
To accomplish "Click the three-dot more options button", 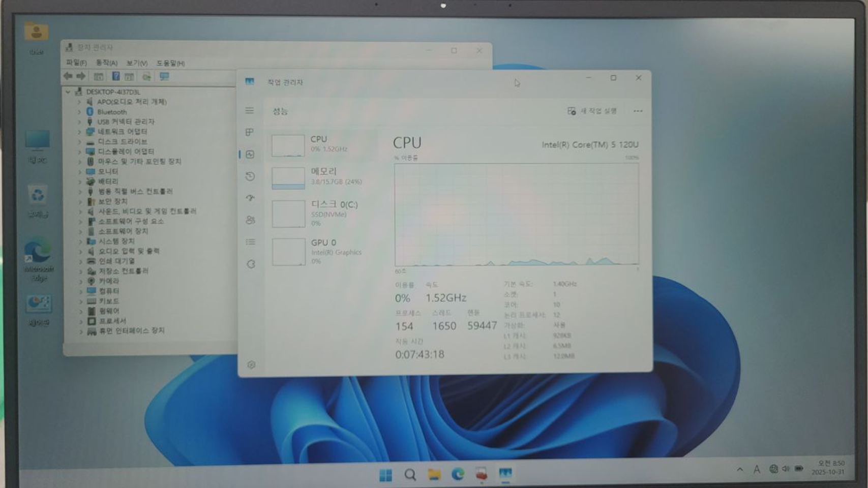I will [638, 111].
